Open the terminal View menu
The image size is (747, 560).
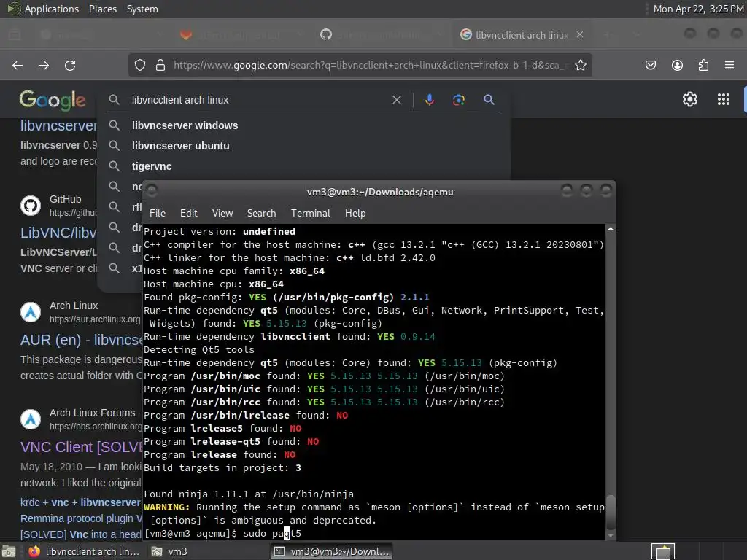[x=222, y=213]
